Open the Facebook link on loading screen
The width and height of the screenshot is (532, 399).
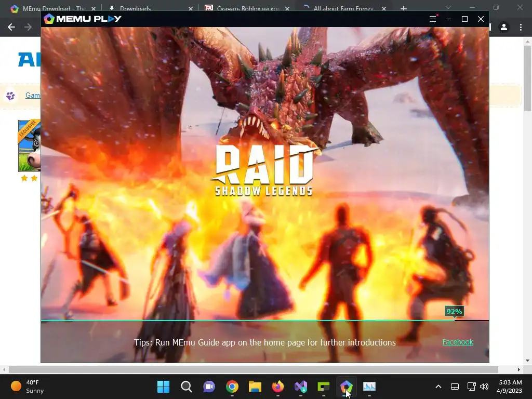pos(458,342)
